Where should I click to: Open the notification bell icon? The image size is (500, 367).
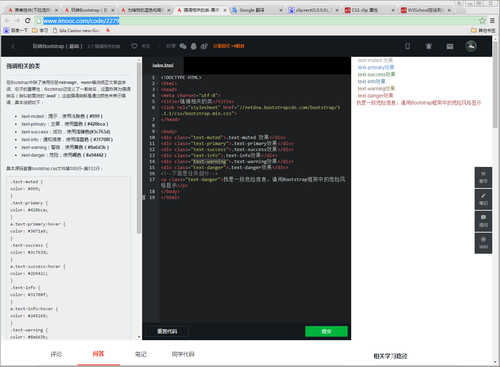pos(429,46)
